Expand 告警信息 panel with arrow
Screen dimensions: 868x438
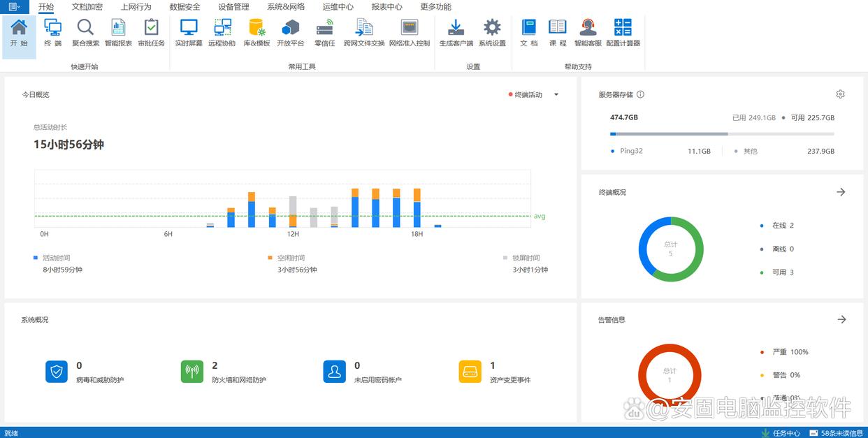[841, 319]
